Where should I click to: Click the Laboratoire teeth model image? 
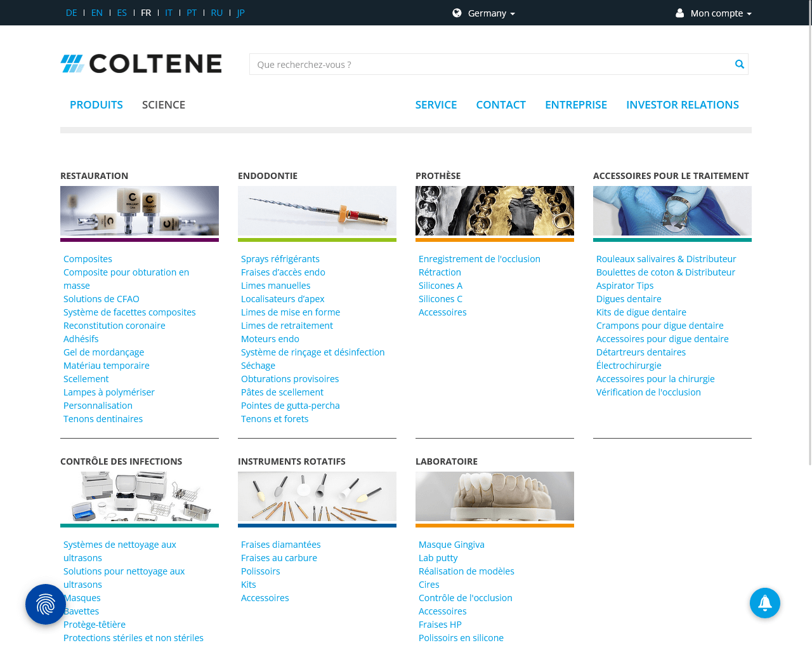pos(495,496)
